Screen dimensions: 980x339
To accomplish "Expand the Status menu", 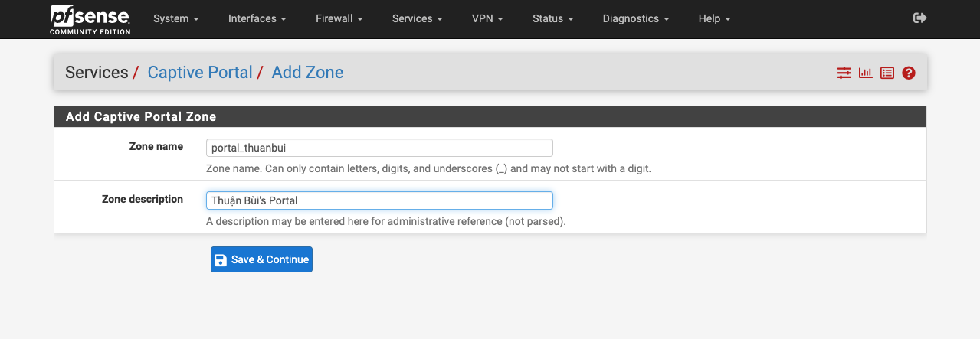I will pyautogui.click(x=552, y=18).
